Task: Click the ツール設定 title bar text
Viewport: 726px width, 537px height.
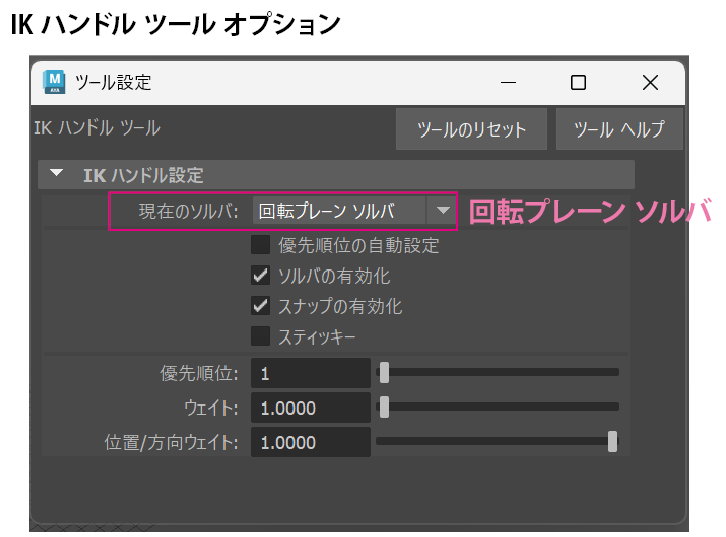Action: [113, 83]
